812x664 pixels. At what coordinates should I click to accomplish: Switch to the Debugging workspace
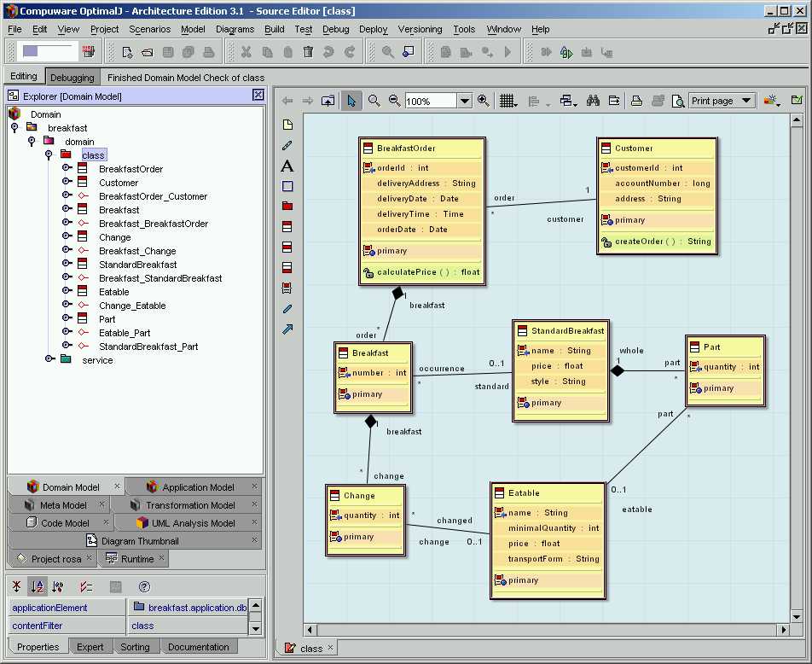point(72,77)
